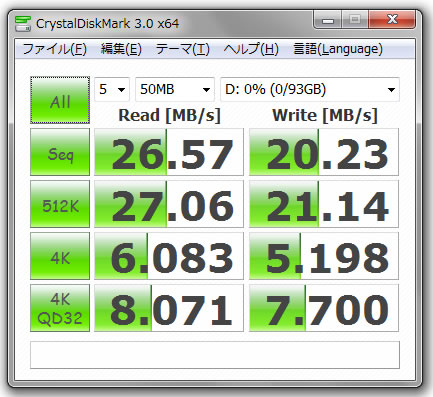Click the CrystalDiskMark title bar icon
This screenshot has width=433, height=397.
click(23, 24)
